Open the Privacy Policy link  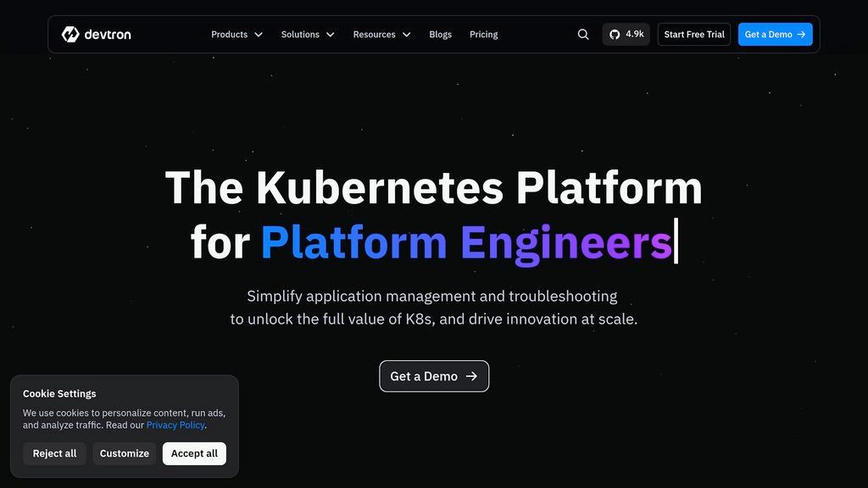(175, 424)
